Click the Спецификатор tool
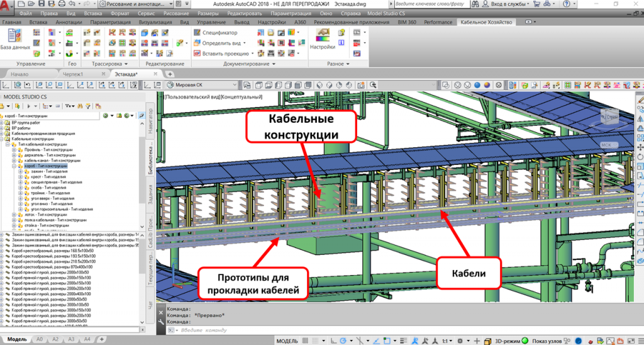 tap(215, 33)
